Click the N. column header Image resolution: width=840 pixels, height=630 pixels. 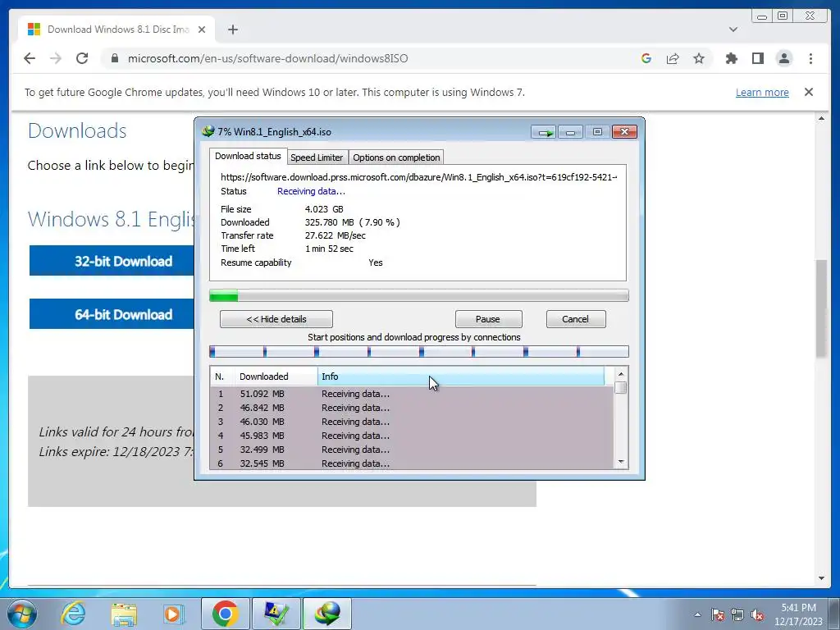[222, 377]
